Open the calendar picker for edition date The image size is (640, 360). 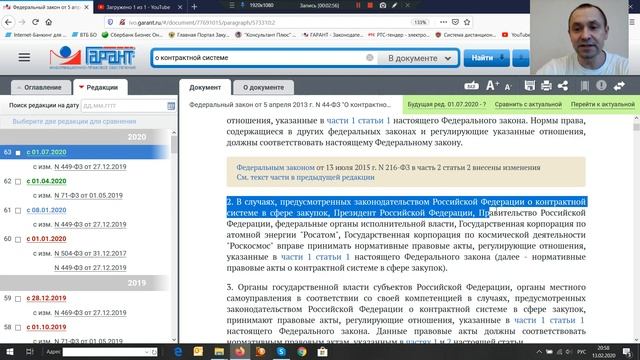pyautogui.click(x=171, y=106)
